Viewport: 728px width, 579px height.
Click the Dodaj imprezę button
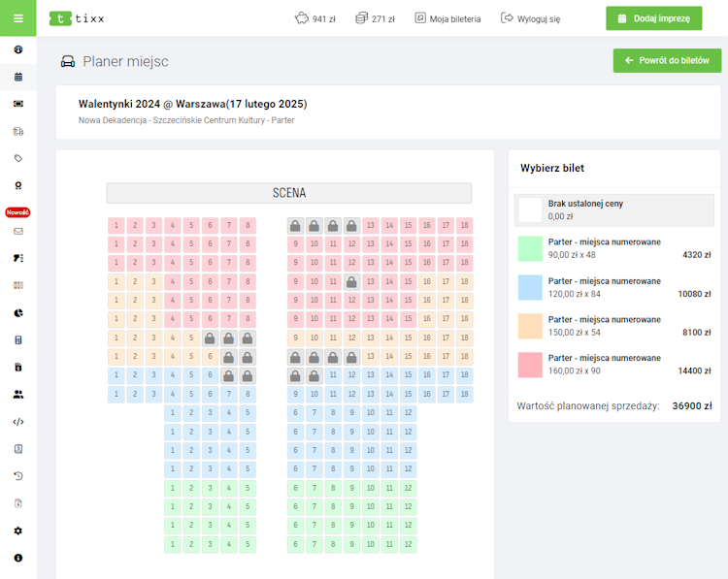[x=653, y=18]
